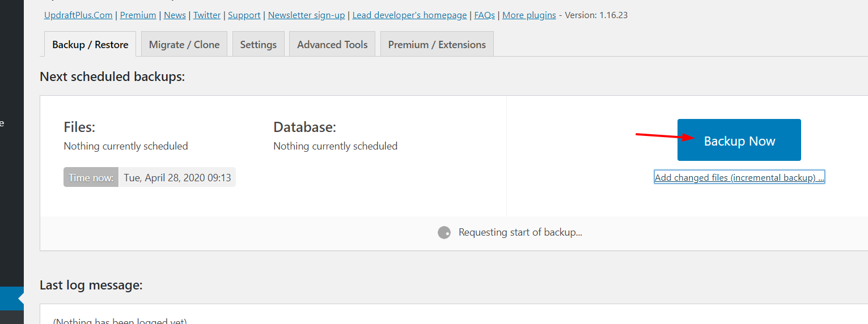Viewport: 868px width, 324px height.
Task: Open the Support link
Action: tap(244, 15)
